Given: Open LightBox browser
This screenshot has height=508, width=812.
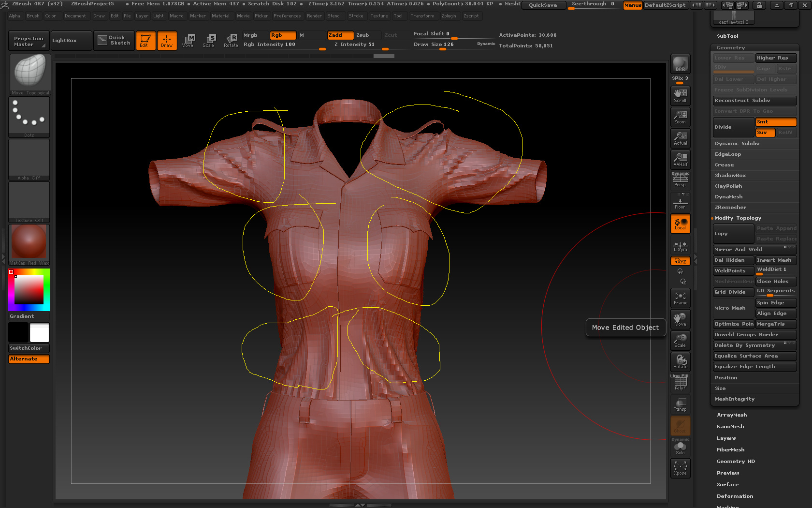Looking at the screenshot, I should [71, 41].
